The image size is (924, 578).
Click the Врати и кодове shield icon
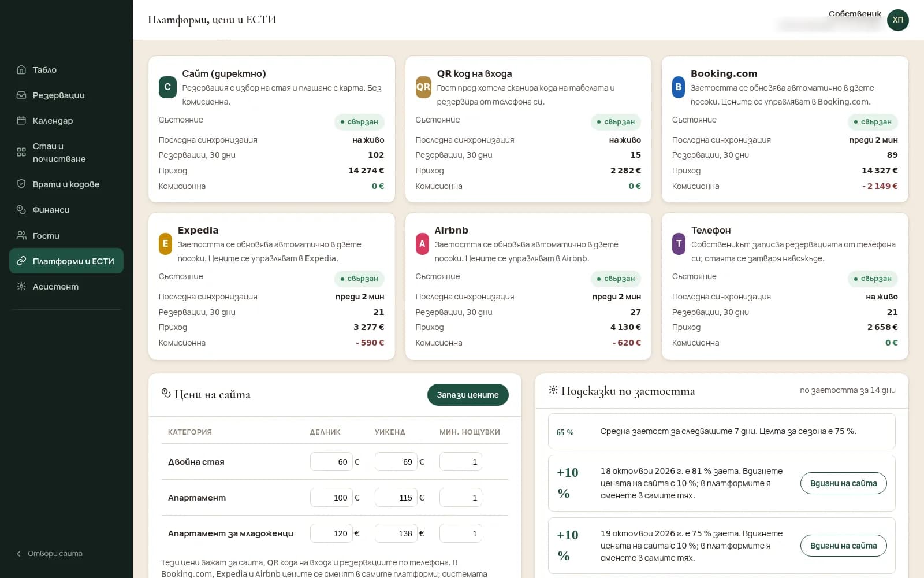click(21, 184)
